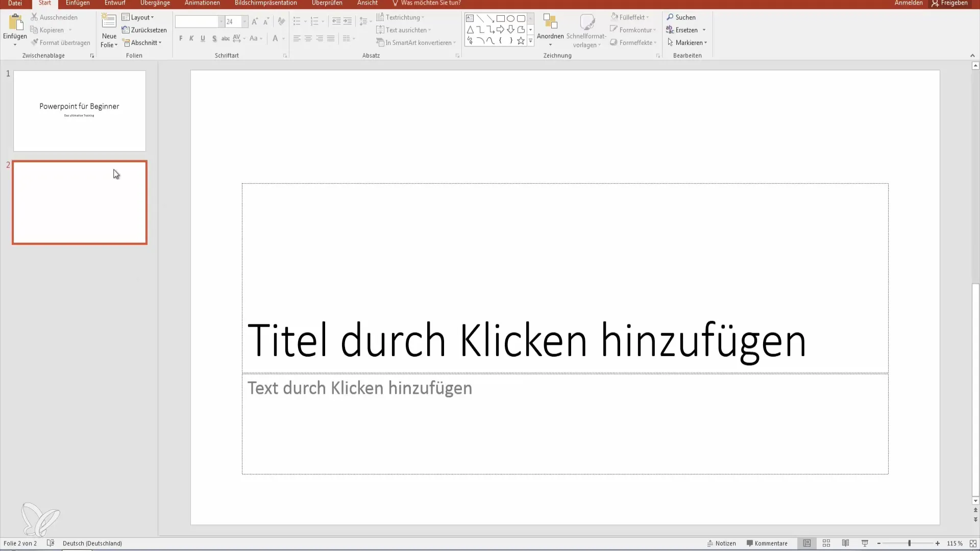The width and height of the screenshot is (980, 551).
Task: Toggle text shadow (S) formatting
Action: click(214, 38)
